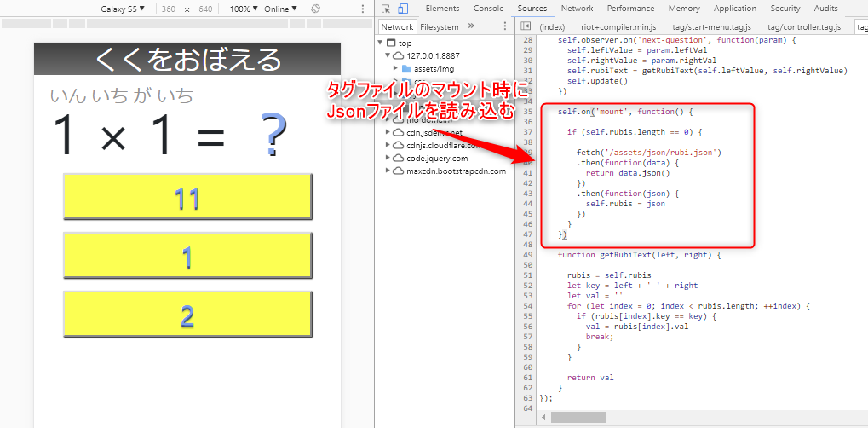Open the Performance tab
The height and width of the screenshot is (428, 868).
coord(630,9)
